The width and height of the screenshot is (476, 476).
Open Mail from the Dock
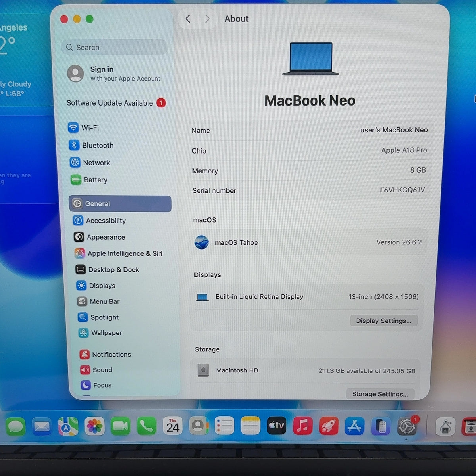pyautogui.click(x=42, y=426)
